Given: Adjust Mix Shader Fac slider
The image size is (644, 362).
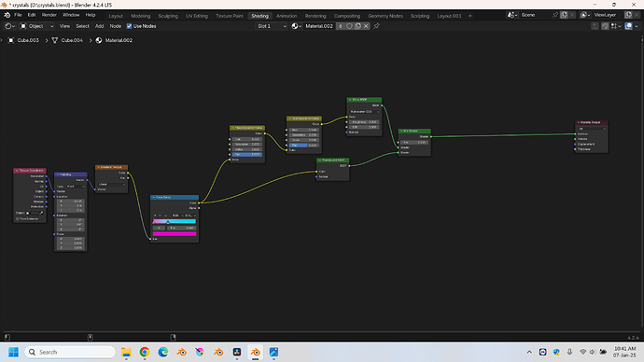Looking at the screenshot, I should coord(414,143).
